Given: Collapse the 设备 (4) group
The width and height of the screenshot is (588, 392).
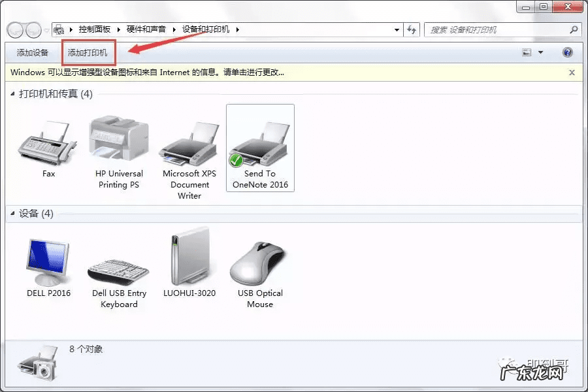Looking at the screenshot, I should (x=12, y=214).
